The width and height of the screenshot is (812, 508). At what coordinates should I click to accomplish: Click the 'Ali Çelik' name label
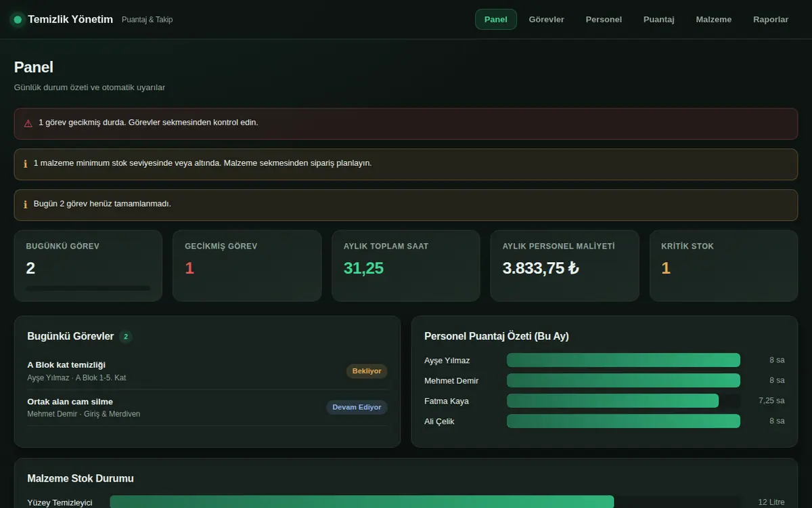(439, 421)
